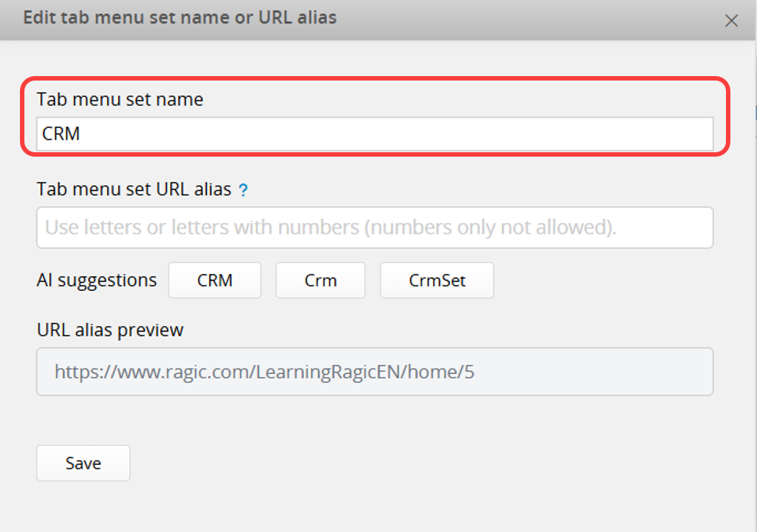The width and height of the screenshot is (757, 532).
Task: Focus the Tab menu set name field
Action: tap(374, 134)
